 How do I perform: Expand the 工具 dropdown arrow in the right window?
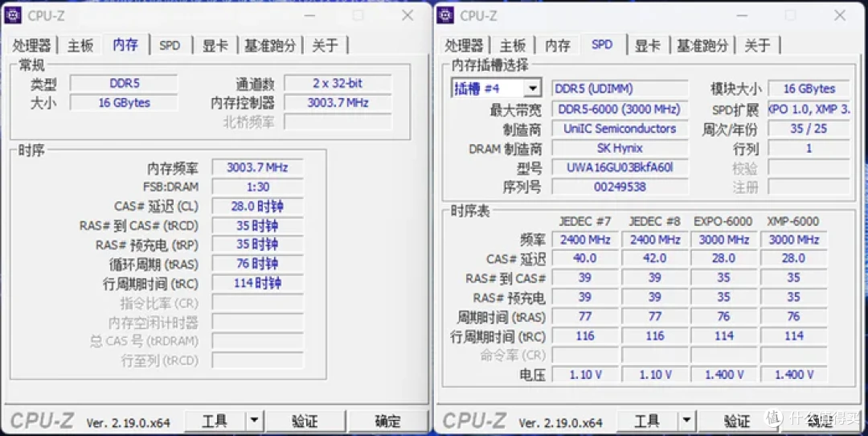coord(686,422)
